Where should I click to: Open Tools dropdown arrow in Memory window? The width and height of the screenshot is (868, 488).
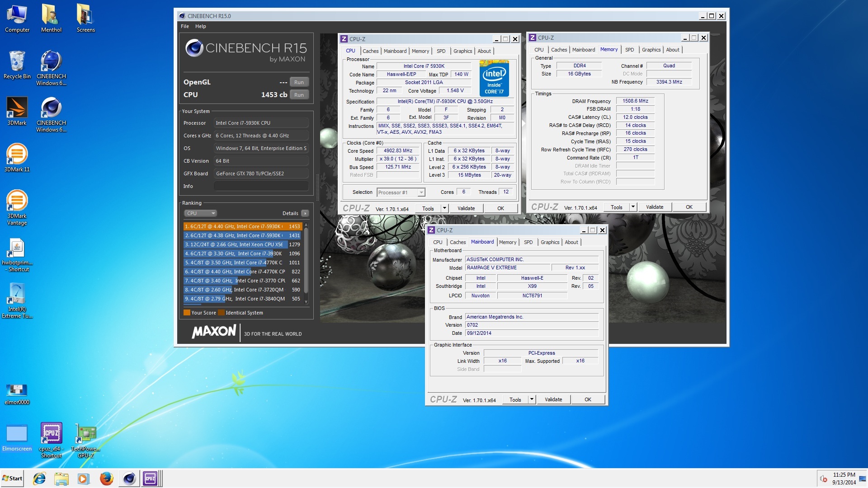633,207
